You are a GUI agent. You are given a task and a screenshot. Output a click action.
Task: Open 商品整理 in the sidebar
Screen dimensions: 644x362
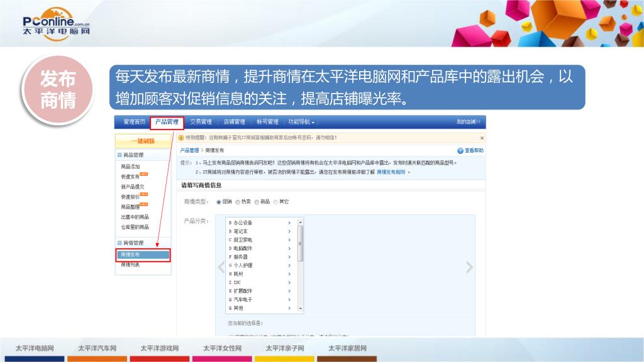(x=130, y=207)
